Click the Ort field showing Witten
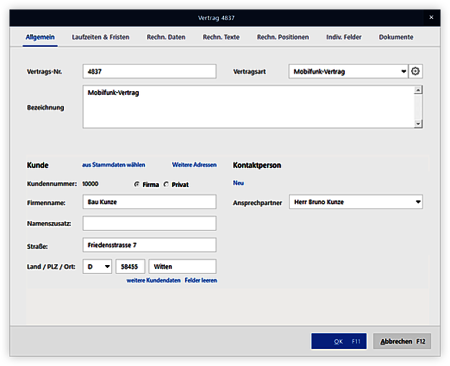 pyautogui.click(x=182, y=266)
